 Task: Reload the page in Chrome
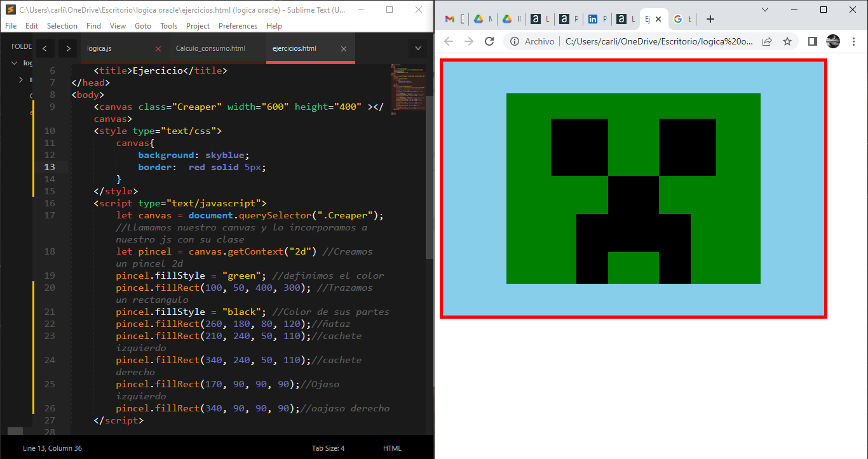coord(489,41)
